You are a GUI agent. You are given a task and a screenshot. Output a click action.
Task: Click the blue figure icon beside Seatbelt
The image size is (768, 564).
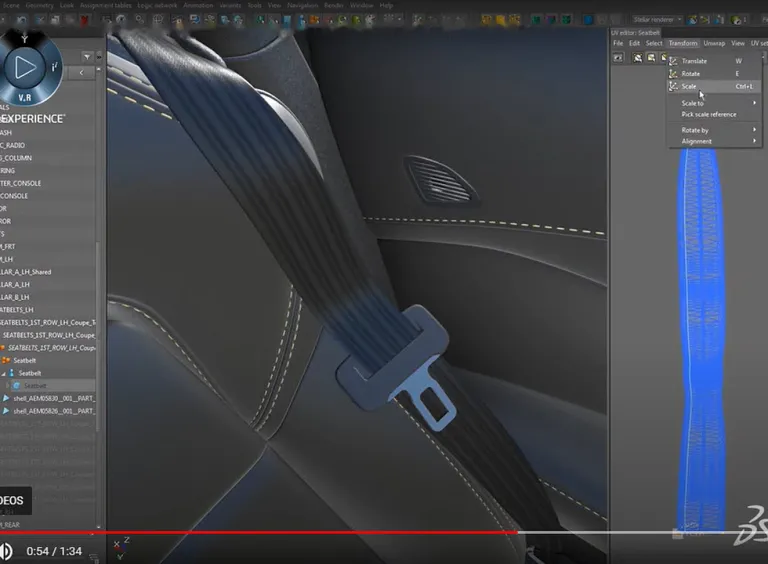tap(12, 373)
